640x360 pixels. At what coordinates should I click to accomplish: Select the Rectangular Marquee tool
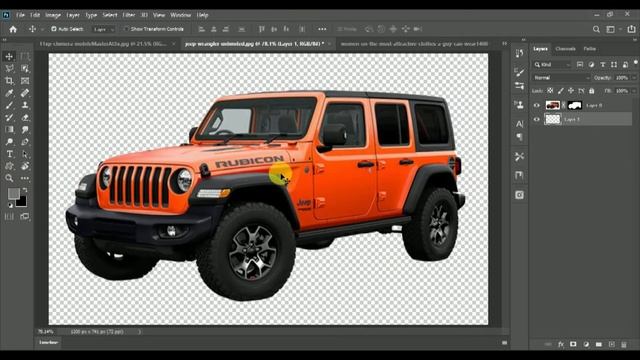(x=25, y=56)
